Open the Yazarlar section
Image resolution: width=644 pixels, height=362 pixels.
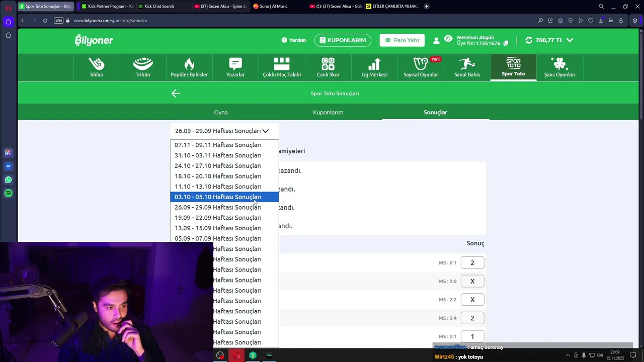click(x=235, y=67)
